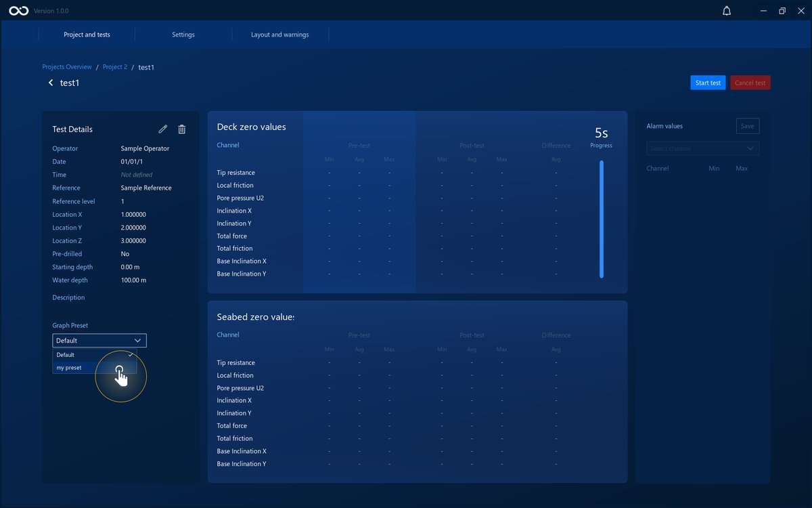Image resolution: width=812 pixels, height=508 pixels.
Task: Switch to the Settings tab
Action: (x=183, y=35)
